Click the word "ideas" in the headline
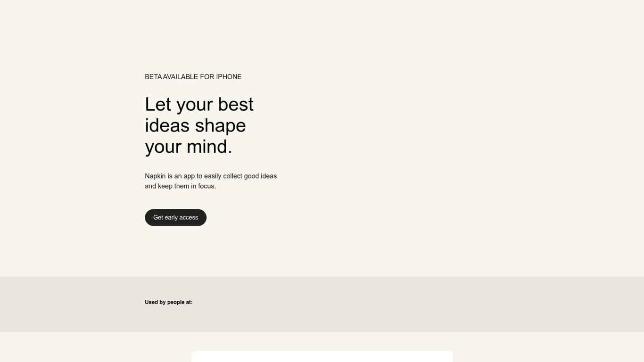Image resolution: width=644 pixels, height=362 pixels. tap(167, 126)
